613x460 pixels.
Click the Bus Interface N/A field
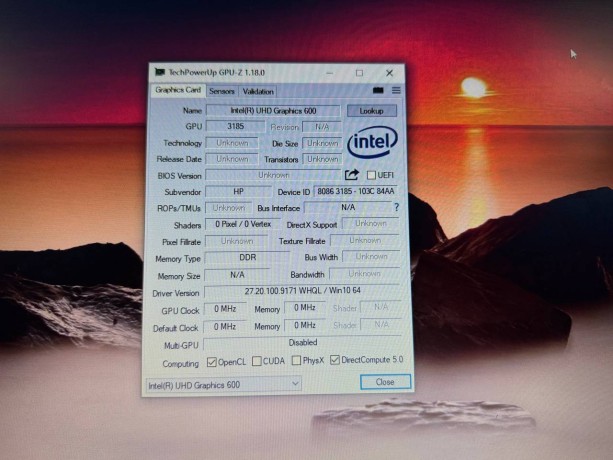click(348, 207)
